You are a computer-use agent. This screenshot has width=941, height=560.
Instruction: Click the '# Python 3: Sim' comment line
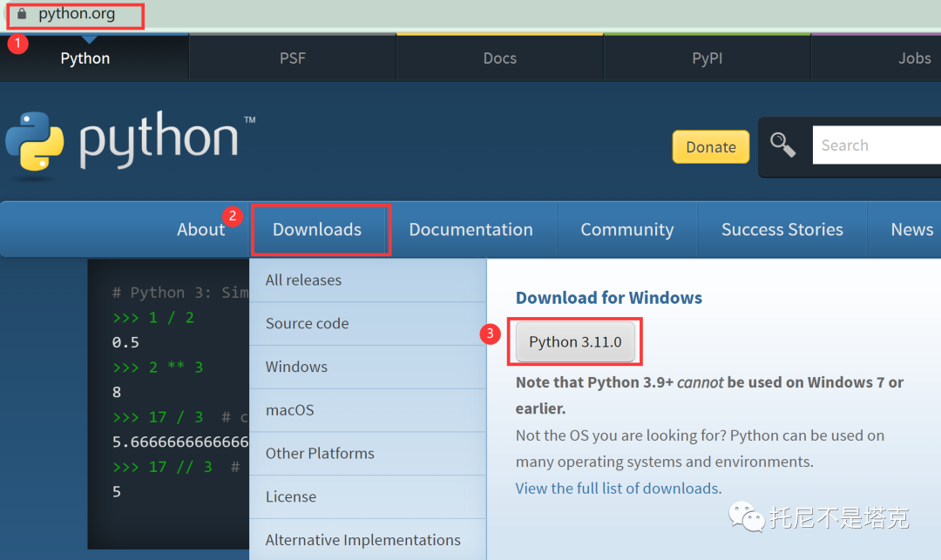pyautogui.click(x=180, y=293)
